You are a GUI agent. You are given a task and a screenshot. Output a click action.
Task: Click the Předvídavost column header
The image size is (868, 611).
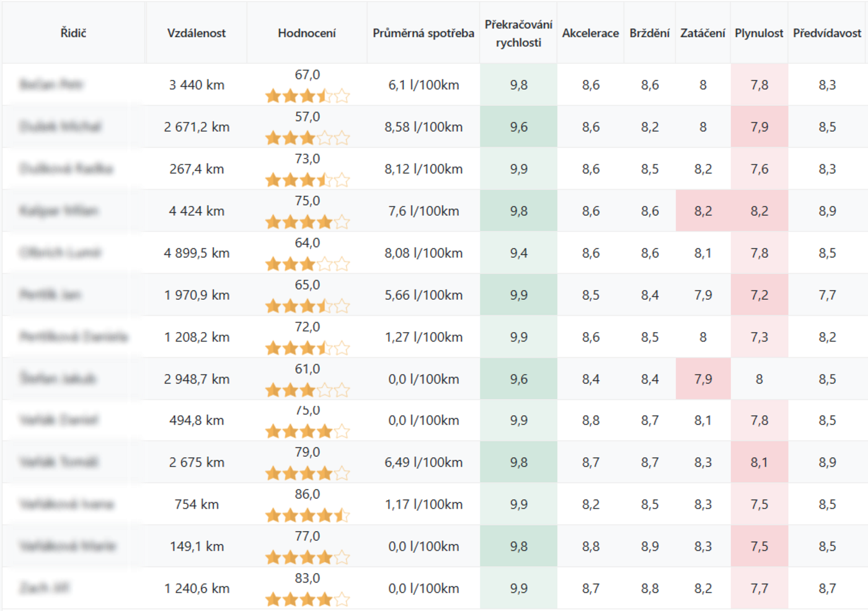tap(826, 33)
